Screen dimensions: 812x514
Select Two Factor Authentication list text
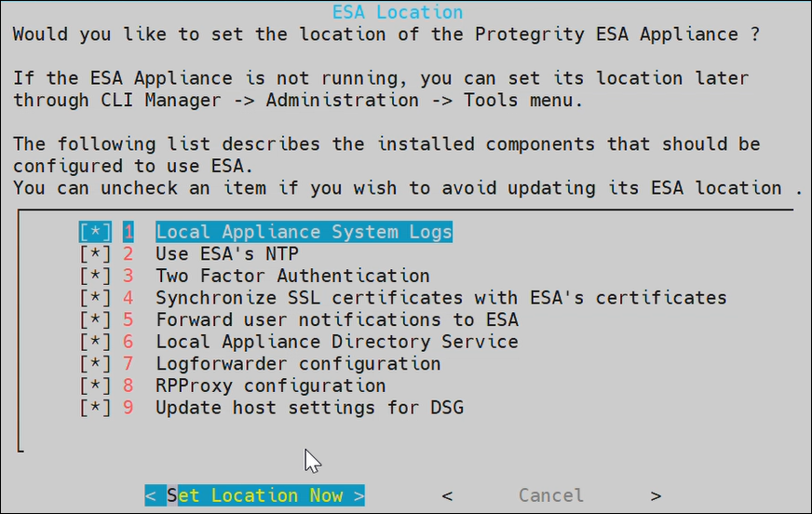pyautogui.click(x=293, y=276)
